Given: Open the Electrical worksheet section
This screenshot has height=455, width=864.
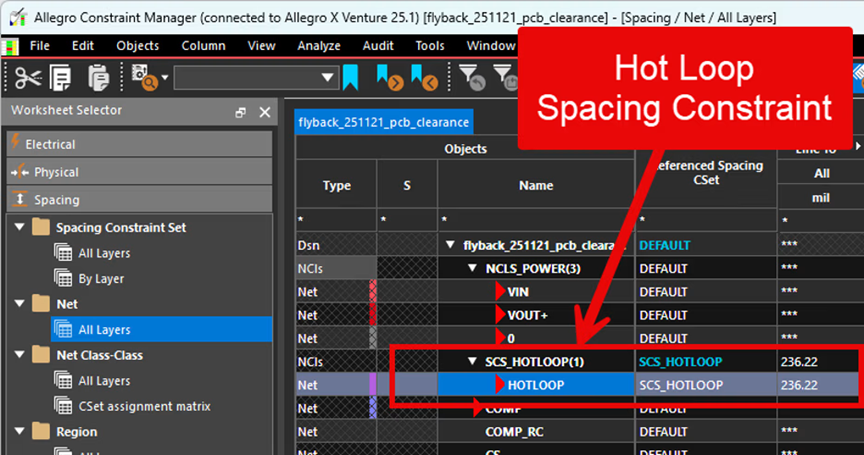Looking at the screenshot, I should point(140,144).
